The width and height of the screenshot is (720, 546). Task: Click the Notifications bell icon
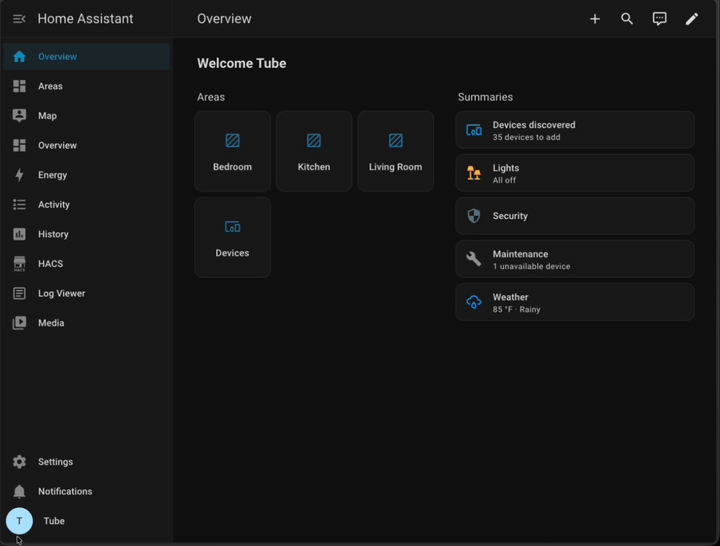tap(19, 491)
